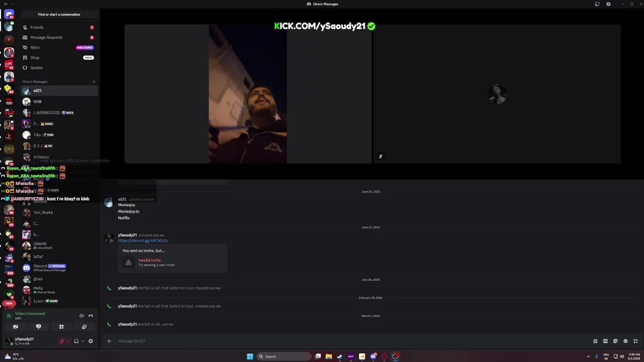Open Discord home direct messages icon
The height and width of the screenshot is (362, 644).
tap(9, 15)
